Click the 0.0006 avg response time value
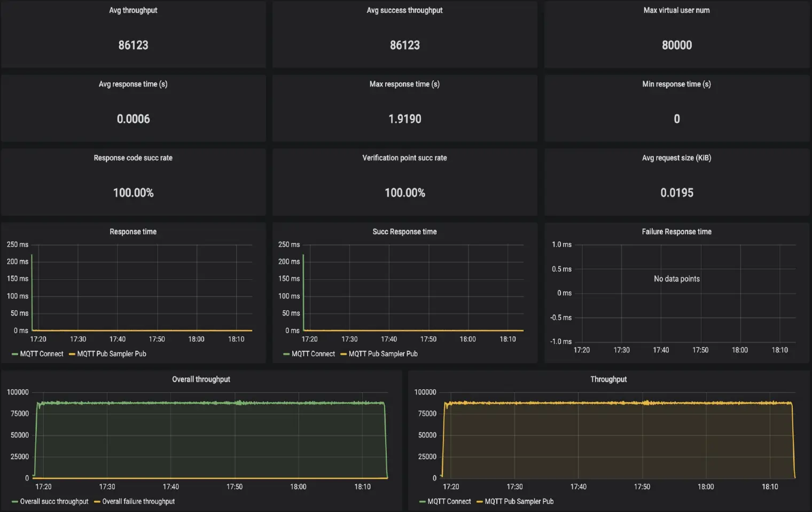 [133, 119]
